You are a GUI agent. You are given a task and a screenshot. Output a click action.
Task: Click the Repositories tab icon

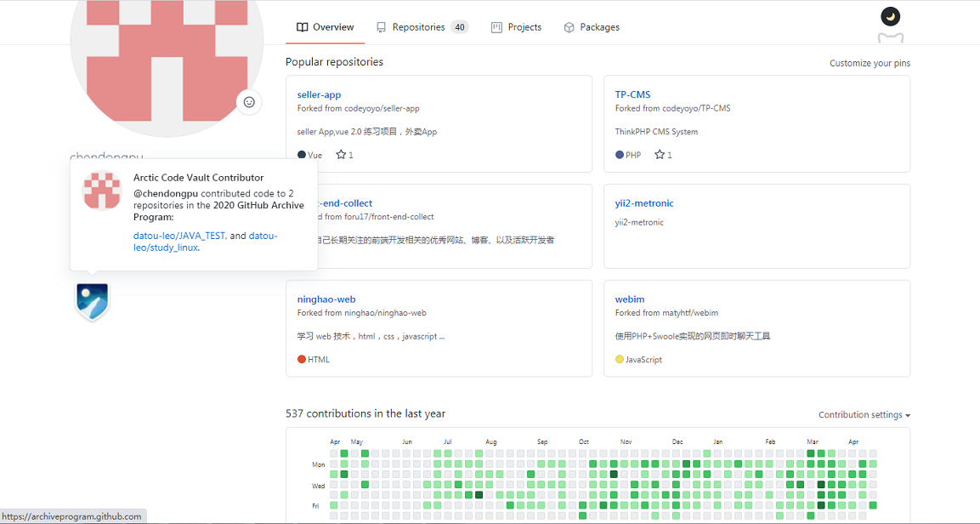381,26
